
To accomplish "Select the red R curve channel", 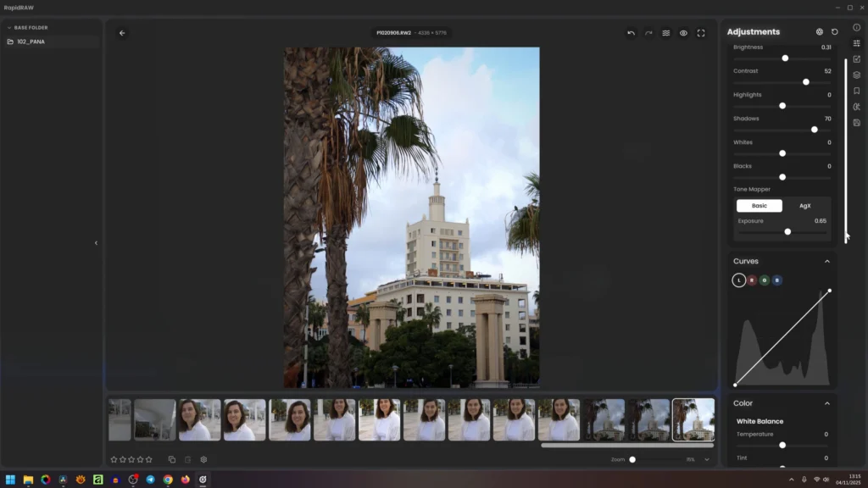I will click(752, 280).
